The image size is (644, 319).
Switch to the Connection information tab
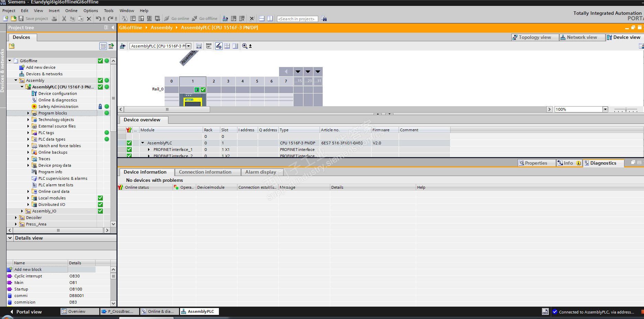pyautogui.click(x=205, y=172)
